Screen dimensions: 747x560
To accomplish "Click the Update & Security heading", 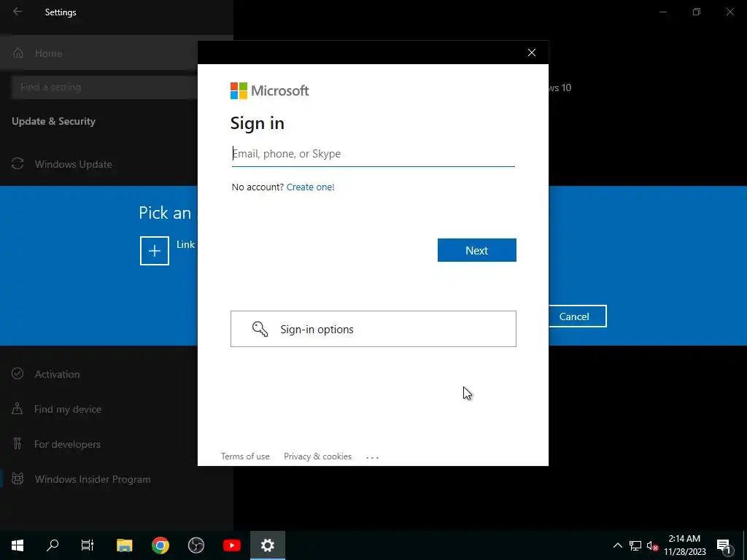I will tap(53, 121).
